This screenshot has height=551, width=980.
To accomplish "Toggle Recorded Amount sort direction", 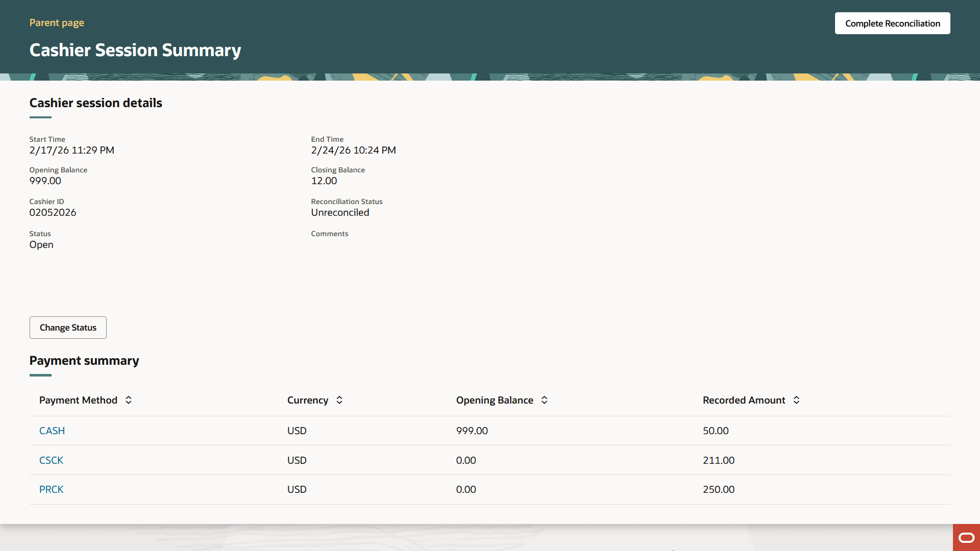I will pyautogui.click(x=797, y=400).
